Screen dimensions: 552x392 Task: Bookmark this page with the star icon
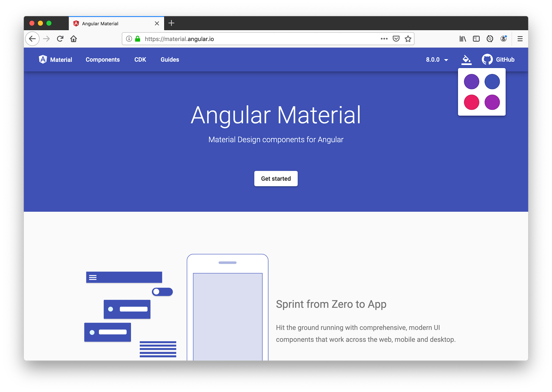coord(408,39)
